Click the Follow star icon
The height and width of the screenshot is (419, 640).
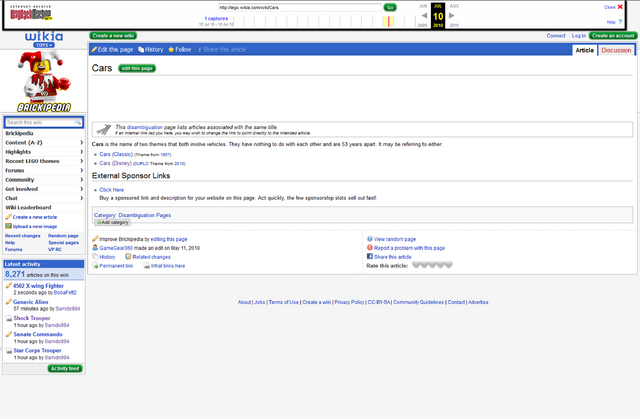coord(171,49)
